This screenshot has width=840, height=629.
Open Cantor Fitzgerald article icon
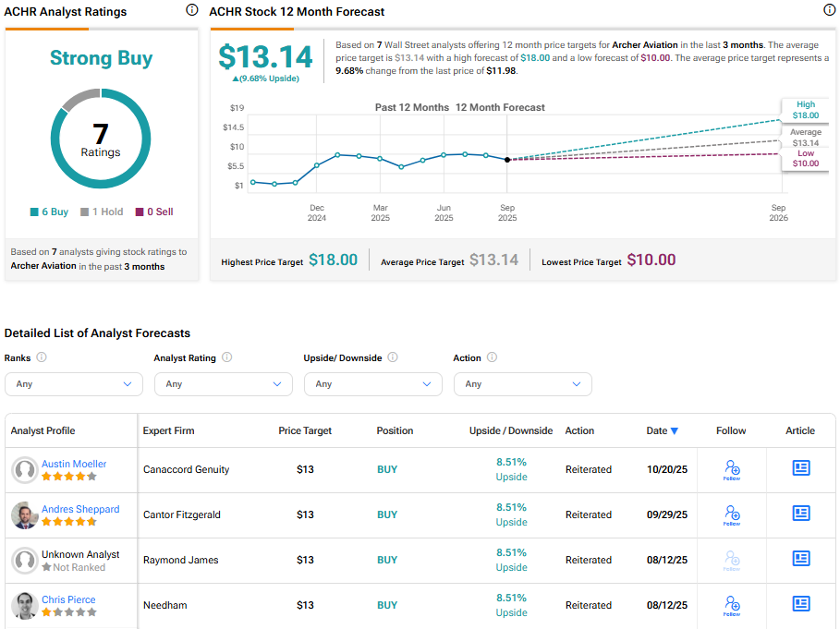[800, 514]
